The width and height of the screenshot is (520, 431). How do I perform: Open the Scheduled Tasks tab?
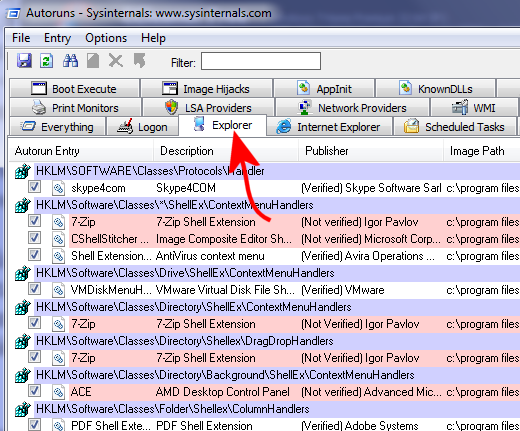coord(455,127)
